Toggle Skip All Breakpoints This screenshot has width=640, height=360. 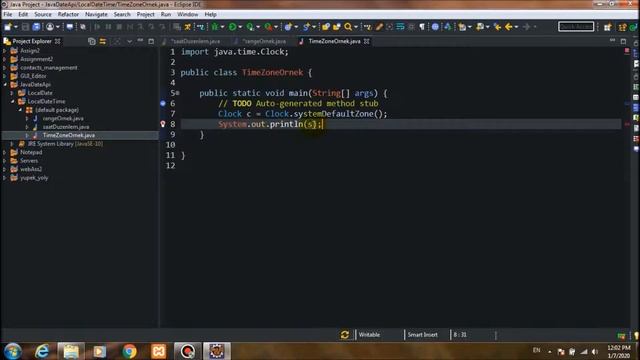[83, 27]
